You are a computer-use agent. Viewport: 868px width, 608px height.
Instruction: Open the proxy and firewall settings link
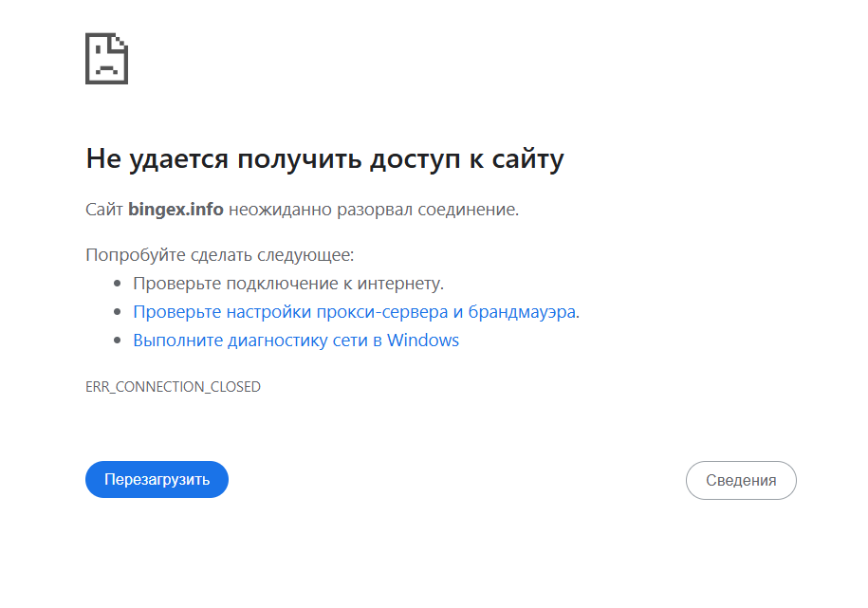coord(354,312)
